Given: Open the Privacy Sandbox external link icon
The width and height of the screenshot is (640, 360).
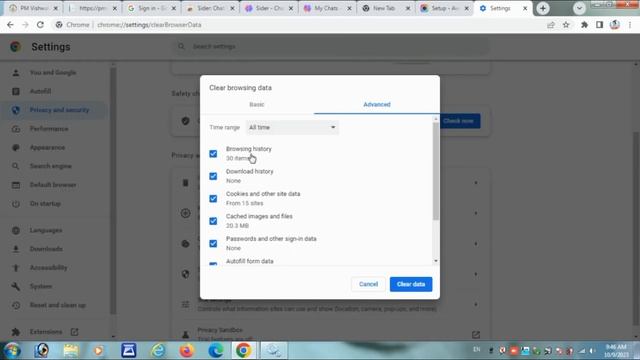Looking at the screenshot, I should coord(476,335).
